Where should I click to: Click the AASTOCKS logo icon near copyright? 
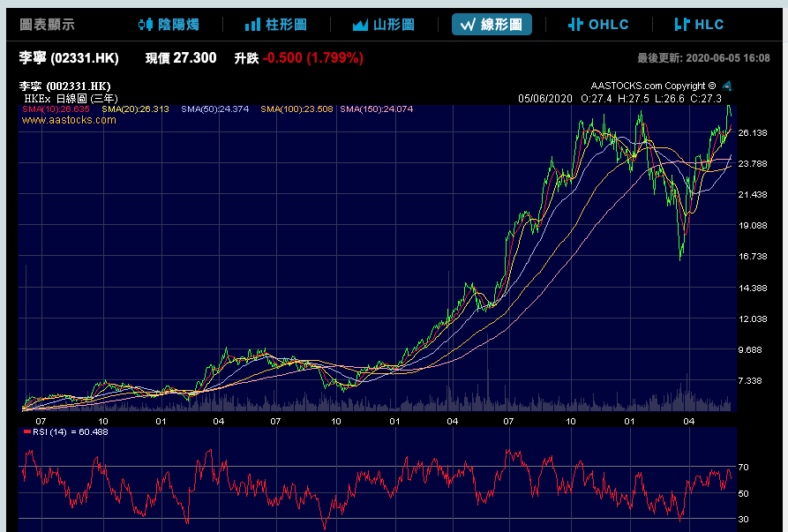727,86
